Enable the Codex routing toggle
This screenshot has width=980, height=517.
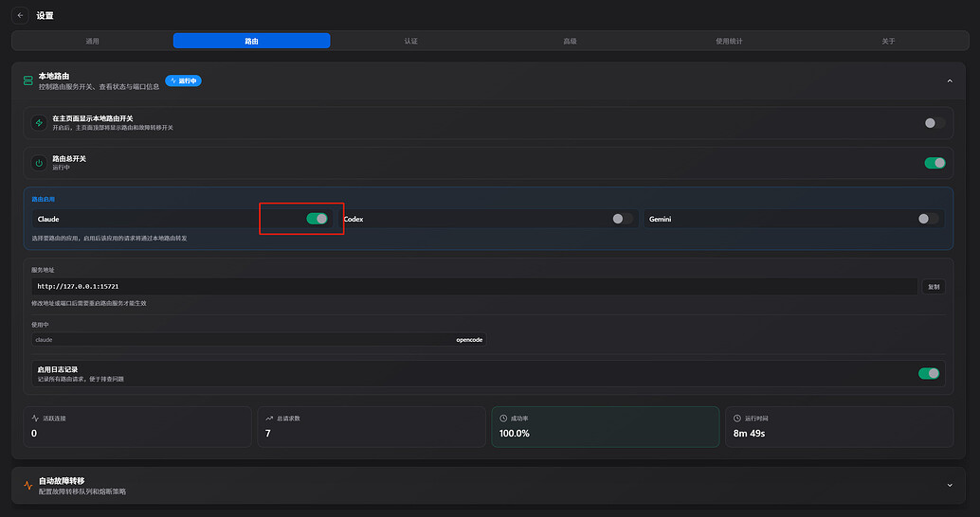(623, 219)
